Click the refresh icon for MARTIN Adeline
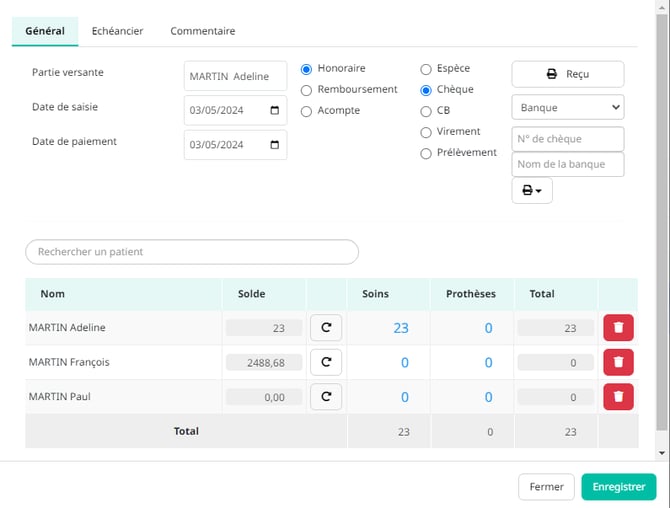 (x=326, y=328)
